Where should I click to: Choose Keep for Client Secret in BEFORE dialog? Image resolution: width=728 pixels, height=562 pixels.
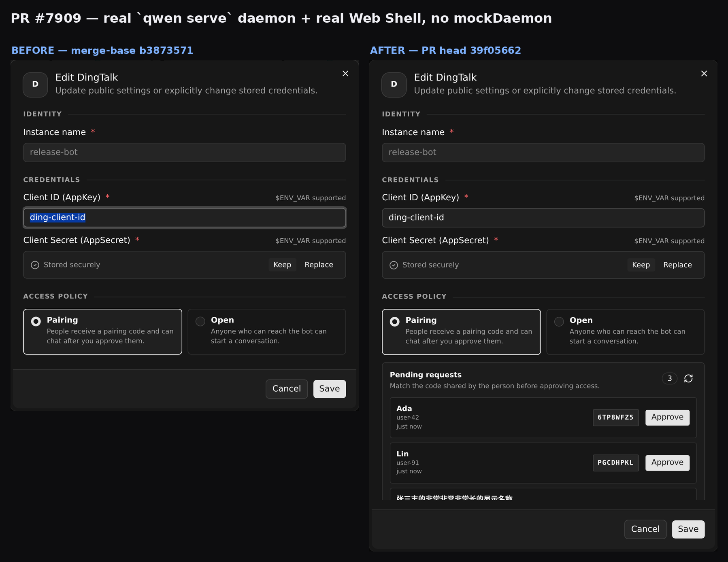tap(282, 265)
